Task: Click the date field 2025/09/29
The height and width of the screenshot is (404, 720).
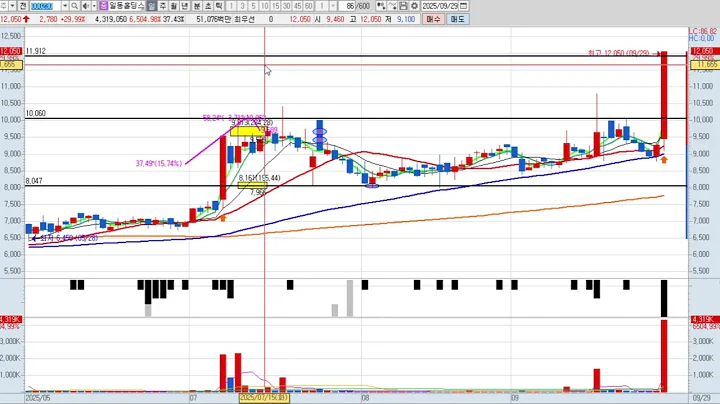Action: click(440, 6)
